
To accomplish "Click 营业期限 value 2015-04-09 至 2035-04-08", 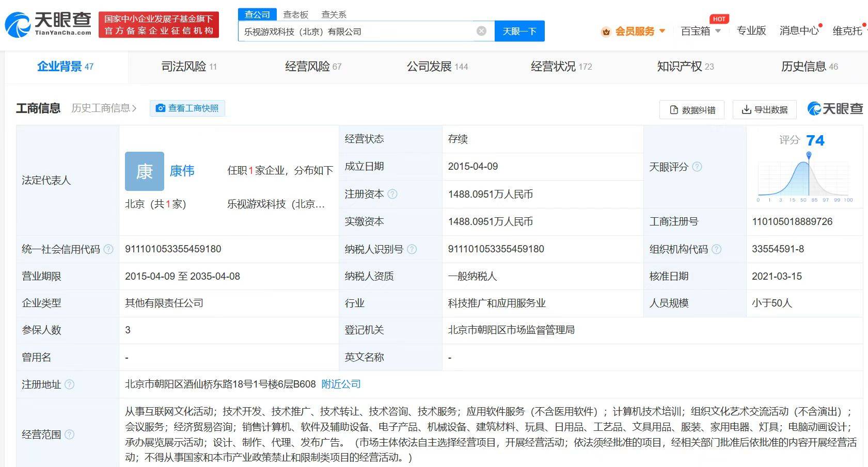I will 182,276.
